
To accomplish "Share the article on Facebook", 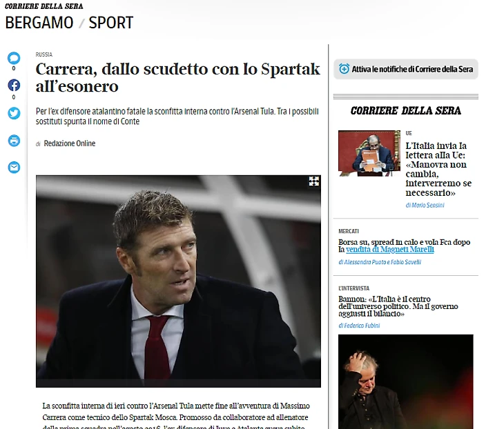I will 14,85.
